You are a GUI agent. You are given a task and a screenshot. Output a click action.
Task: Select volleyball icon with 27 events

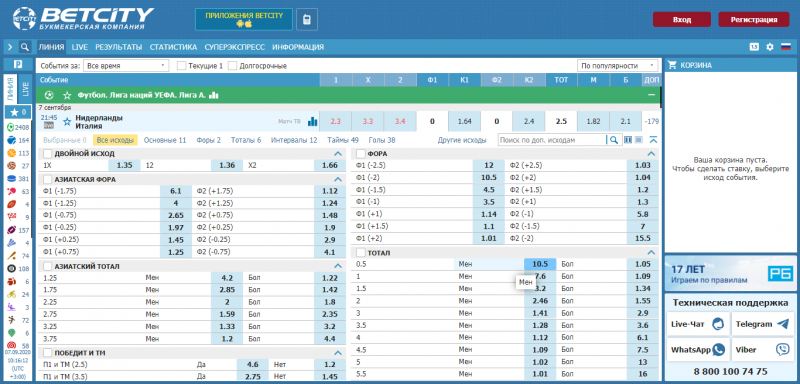(x=11, y=166)
